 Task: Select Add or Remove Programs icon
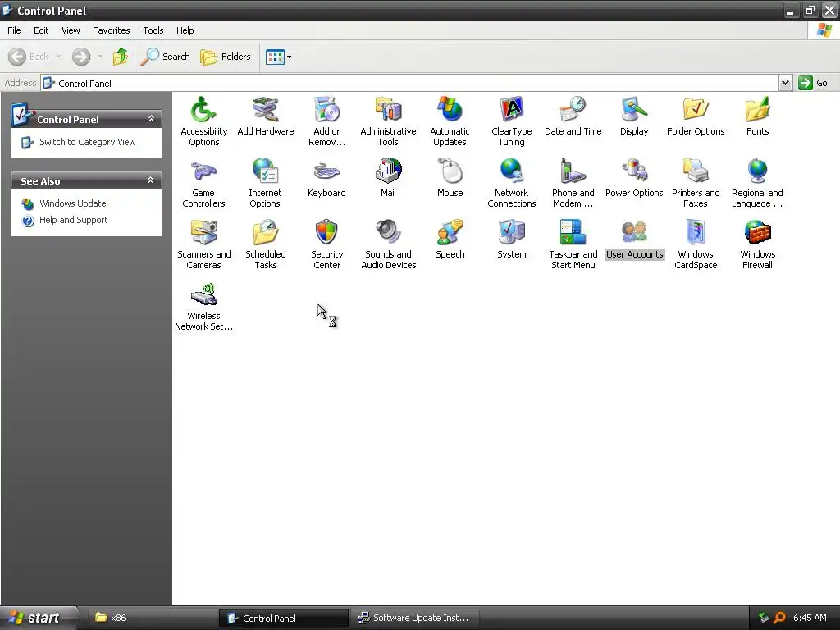click(x=326, y=110)
